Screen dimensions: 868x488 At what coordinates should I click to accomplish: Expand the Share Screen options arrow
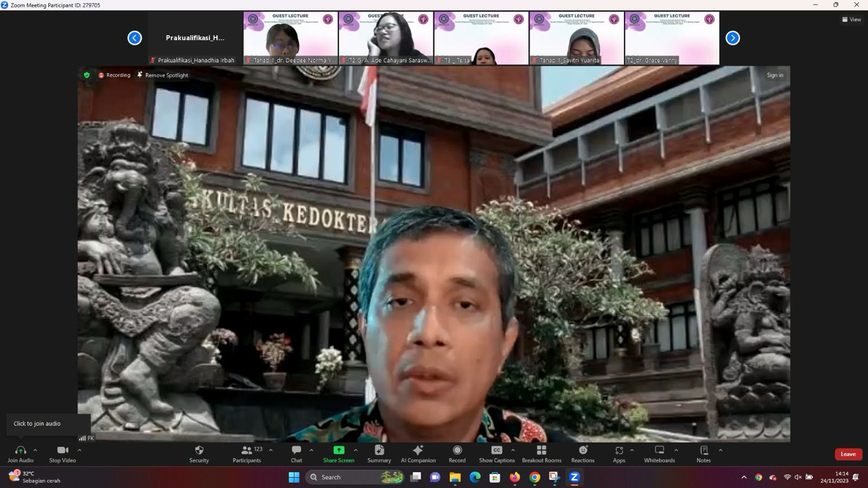355,450
